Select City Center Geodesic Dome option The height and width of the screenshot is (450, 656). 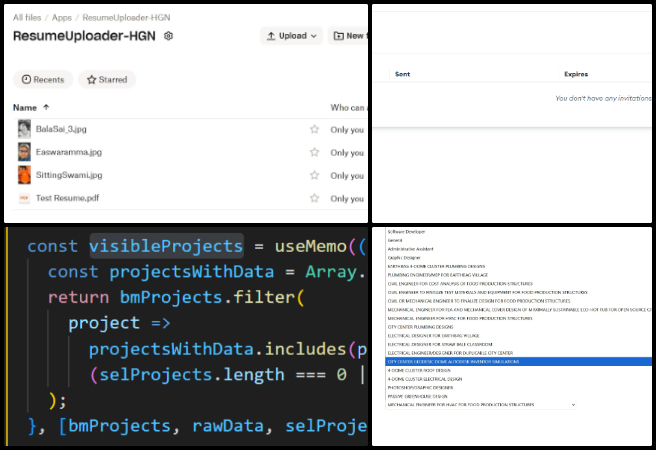pos(455,362)
